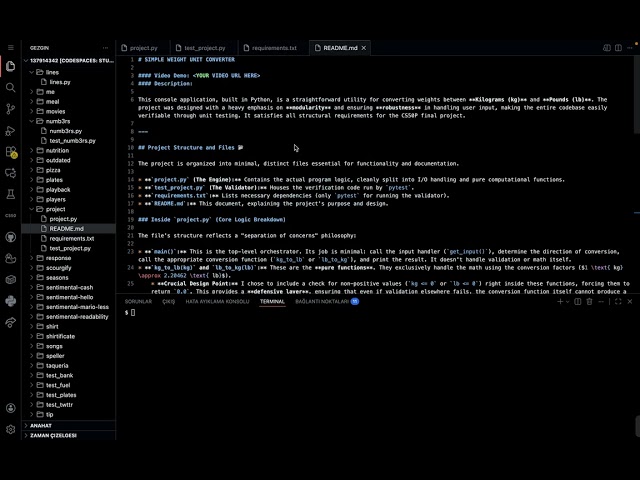This screenshot has width=640, height=480.
Task: Switch to the project.py tab
Action: pos(143,48)
